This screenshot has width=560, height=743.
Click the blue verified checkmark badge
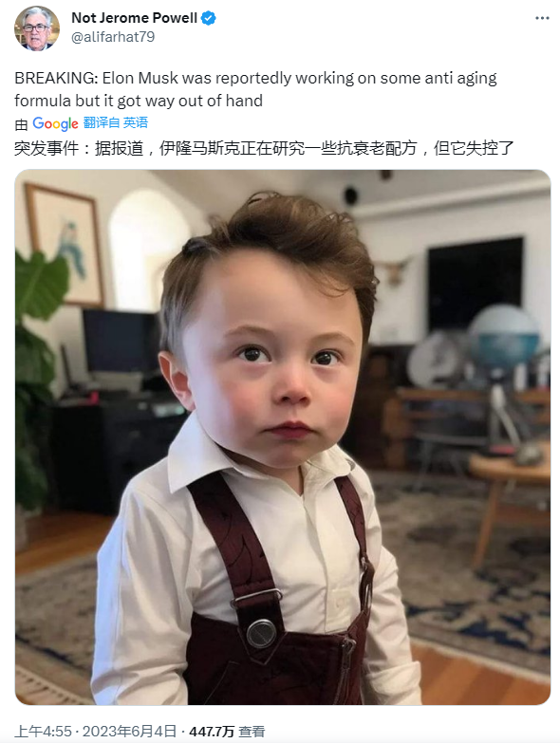point(209,18)
